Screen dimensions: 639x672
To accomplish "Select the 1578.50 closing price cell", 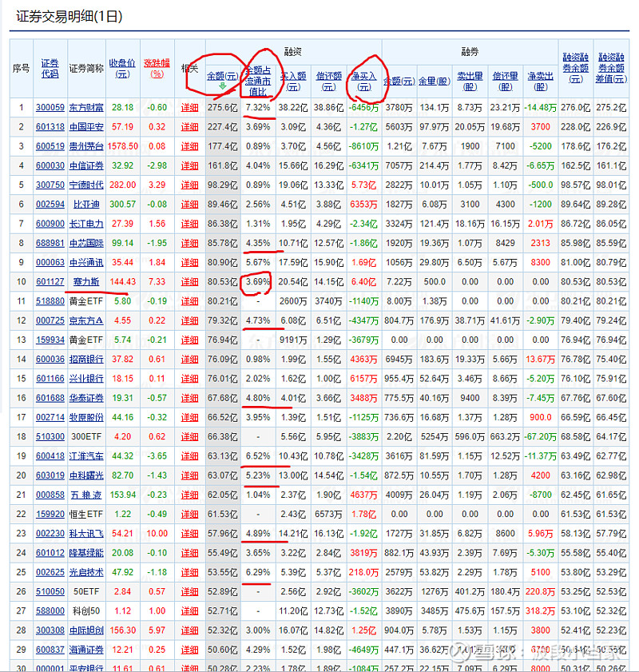I will coord(122,146).
